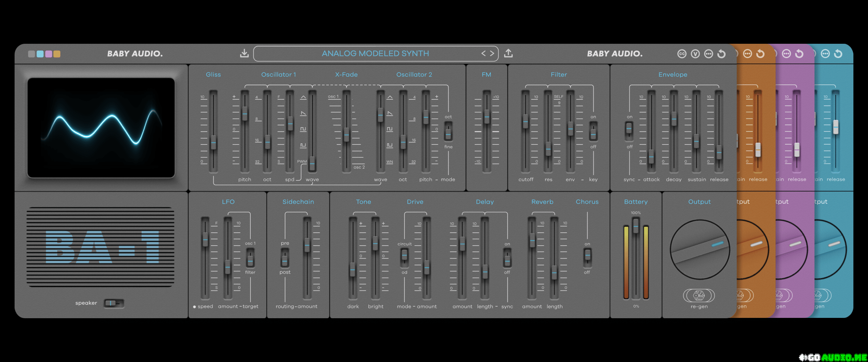Open the CC MIDI mapping icon
This screenshot has height=362, width=868.
point(682,54)
